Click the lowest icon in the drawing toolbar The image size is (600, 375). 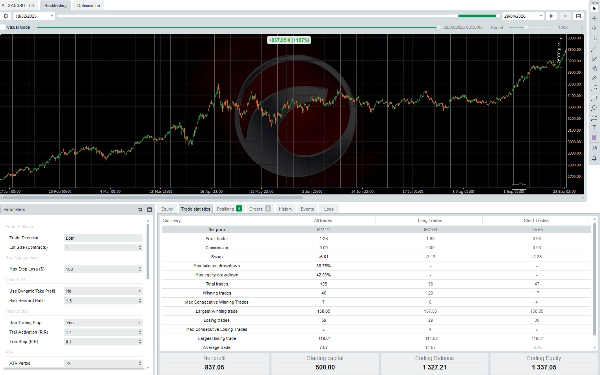594,158
